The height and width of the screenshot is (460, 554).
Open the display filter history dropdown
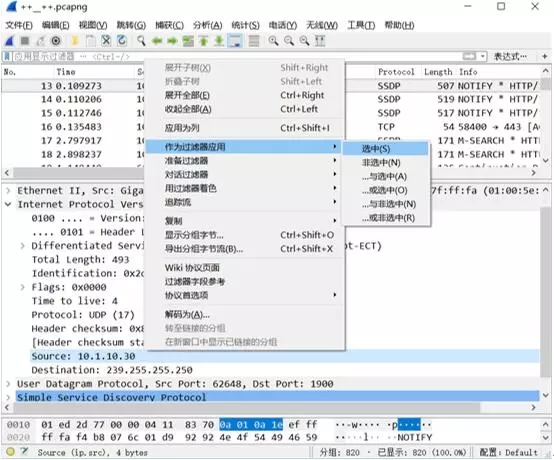click(x=483, y=56)
